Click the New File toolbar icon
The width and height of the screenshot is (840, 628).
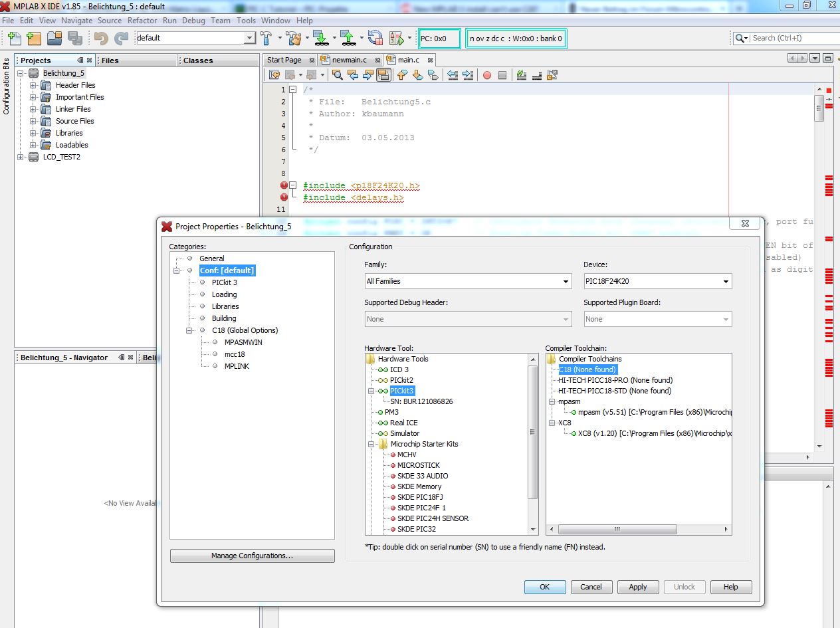coord(15,38)
